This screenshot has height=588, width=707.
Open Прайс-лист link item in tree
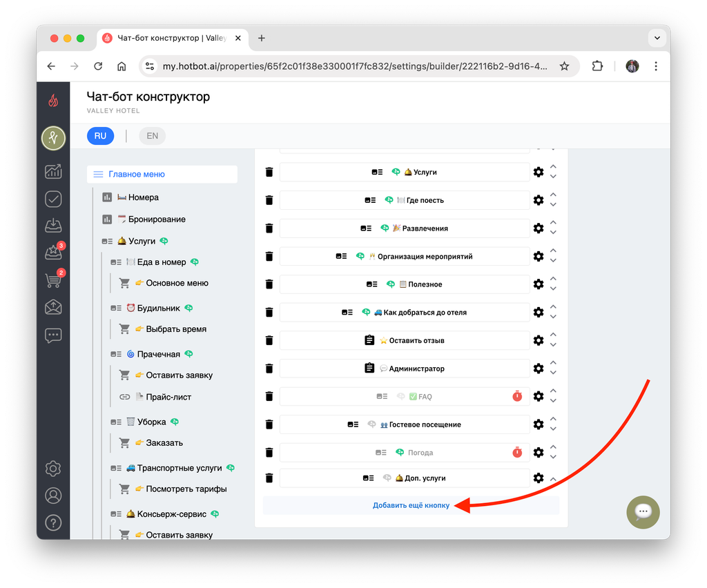(168, 397)
